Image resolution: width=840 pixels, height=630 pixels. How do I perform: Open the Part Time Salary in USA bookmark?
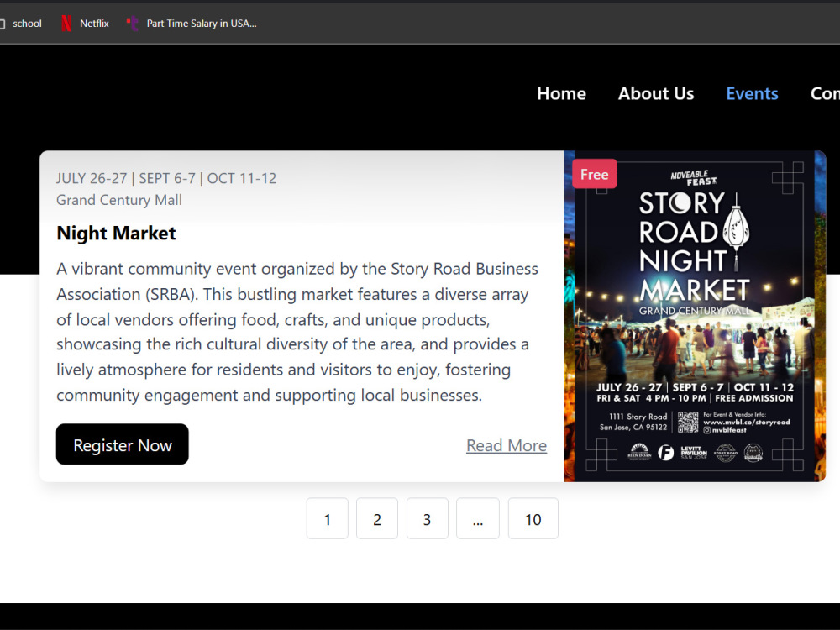coord(192,23)
